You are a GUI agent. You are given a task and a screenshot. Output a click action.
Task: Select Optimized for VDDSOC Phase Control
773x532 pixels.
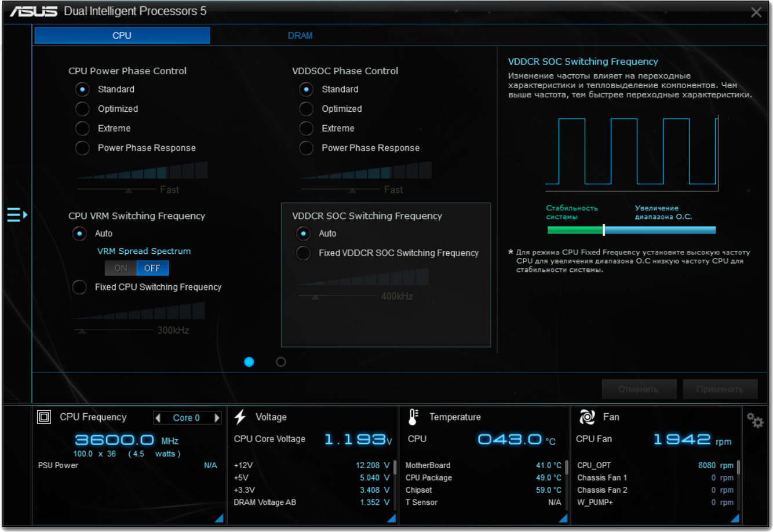tap(306, 109)
